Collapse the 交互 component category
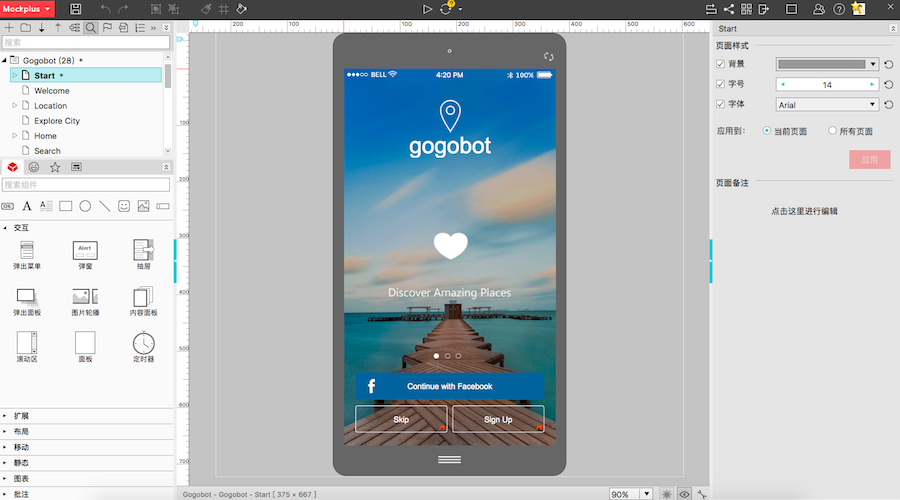 click(5, 228)
